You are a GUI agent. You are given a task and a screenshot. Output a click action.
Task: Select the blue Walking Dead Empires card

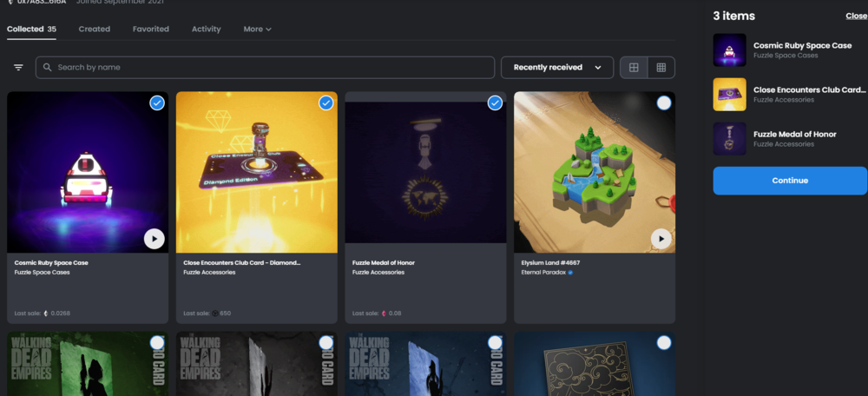click(495, 343)
